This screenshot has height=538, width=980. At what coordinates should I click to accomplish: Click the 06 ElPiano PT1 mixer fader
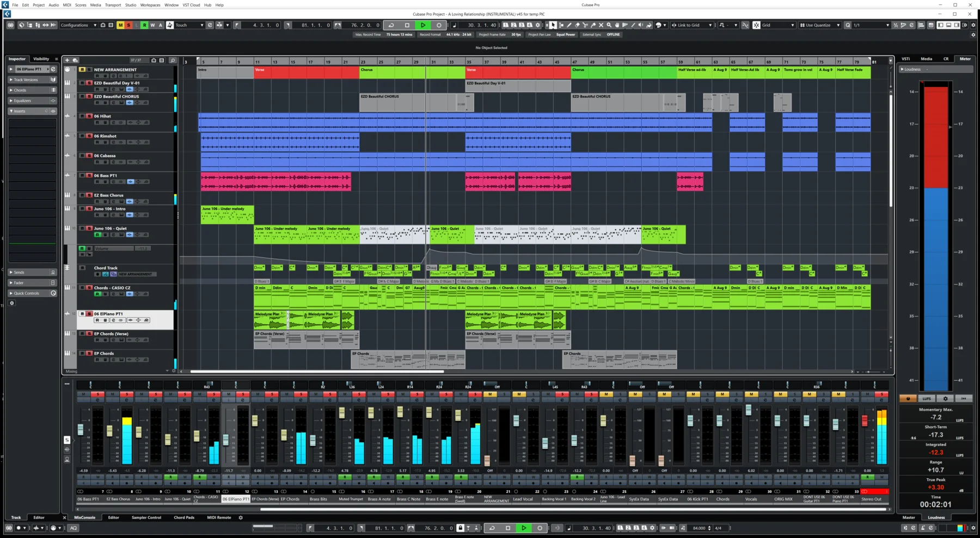point(225,440)
